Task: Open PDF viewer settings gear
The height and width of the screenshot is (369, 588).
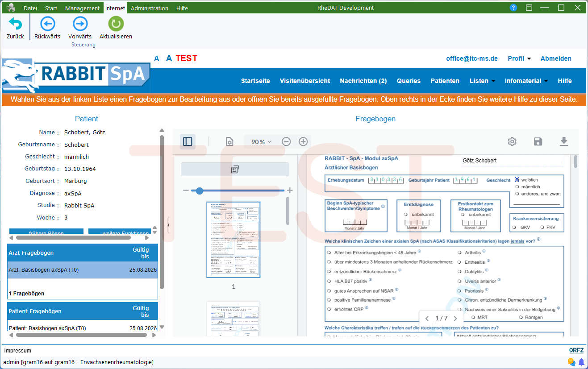Action: [512, 141]
